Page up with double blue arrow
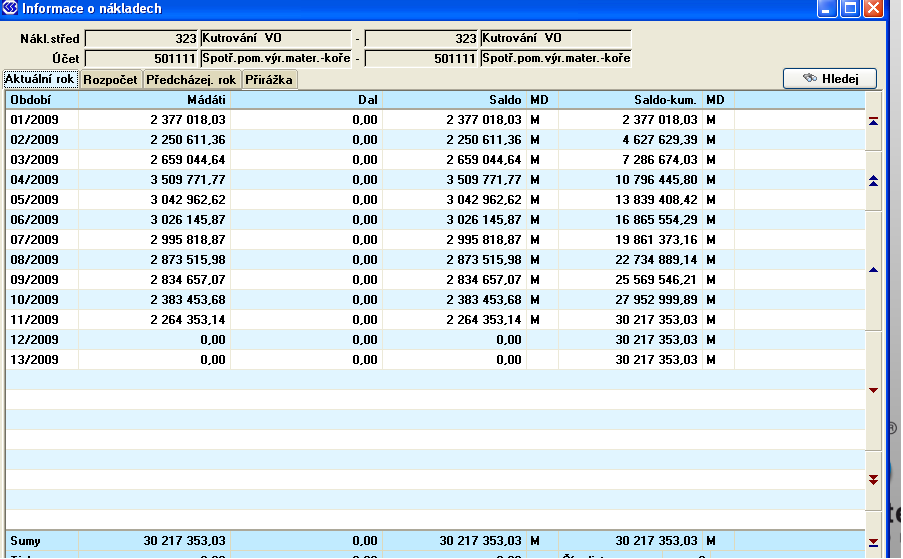This screenshot has width=903, height=559. click(x=873, y=181)
